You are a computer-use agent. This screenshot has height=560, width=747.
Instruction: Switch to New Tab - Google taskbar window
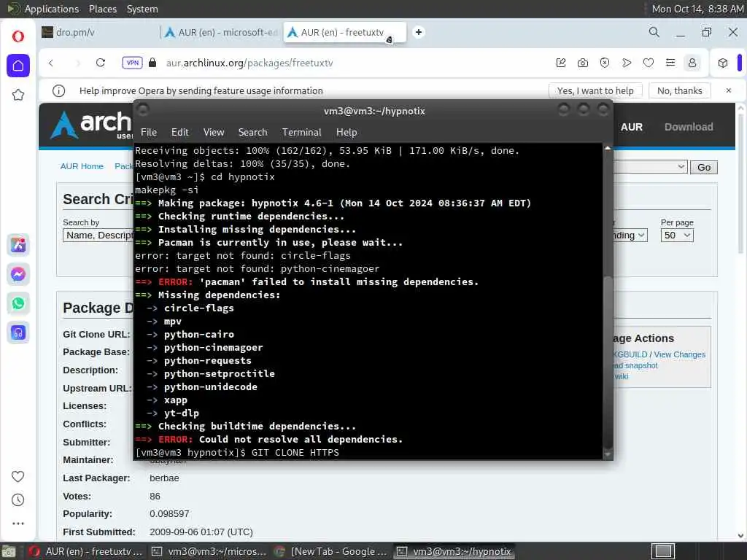[x=332, y=551]
